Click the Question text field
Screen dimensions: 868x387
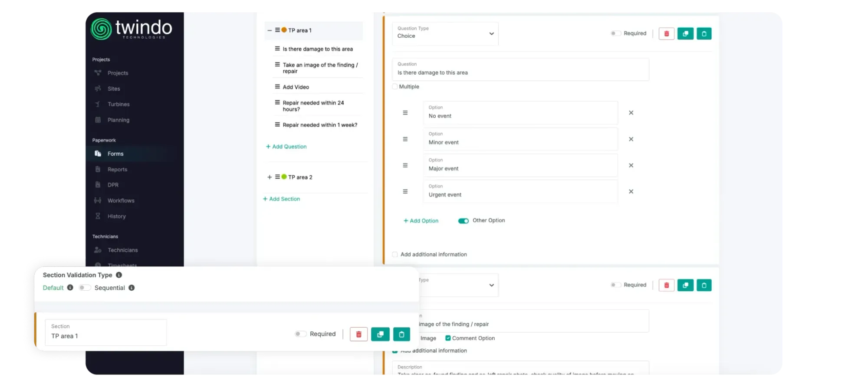[x=520, y=69]
